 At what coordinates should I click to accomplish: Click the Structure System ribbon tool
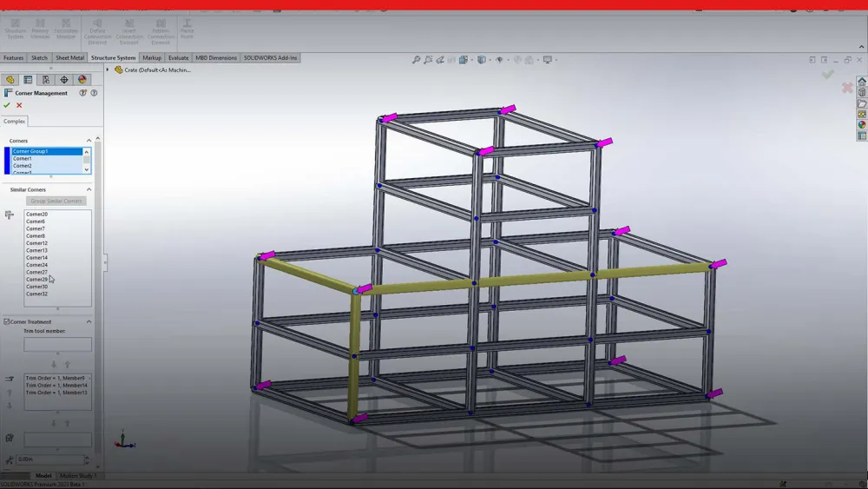16,29
